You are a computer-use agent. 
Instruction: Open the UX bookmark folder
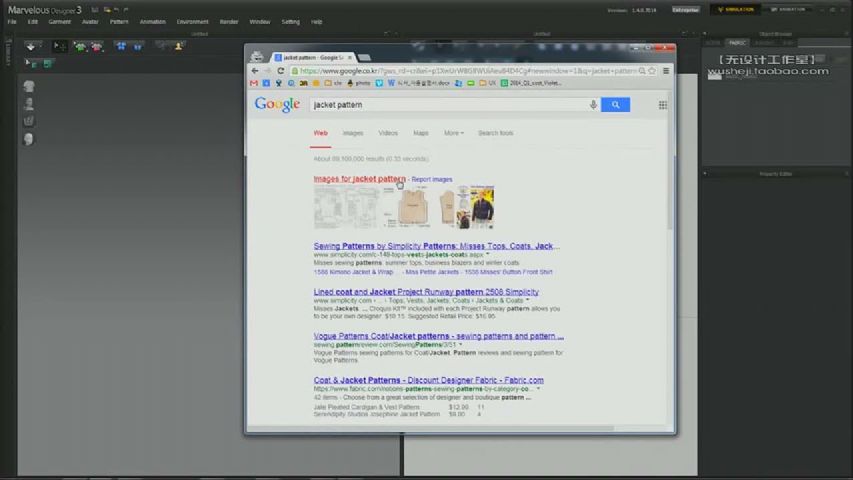pos(487,83)
